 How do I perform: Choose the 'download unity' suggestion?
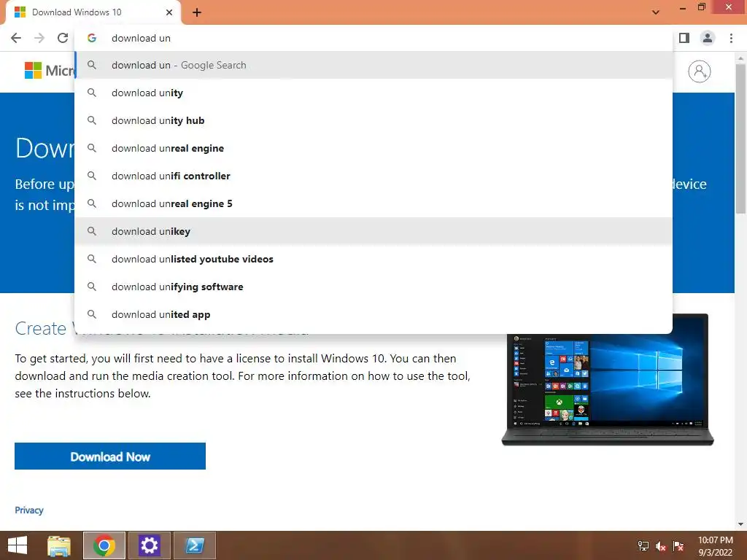point(373,93)
